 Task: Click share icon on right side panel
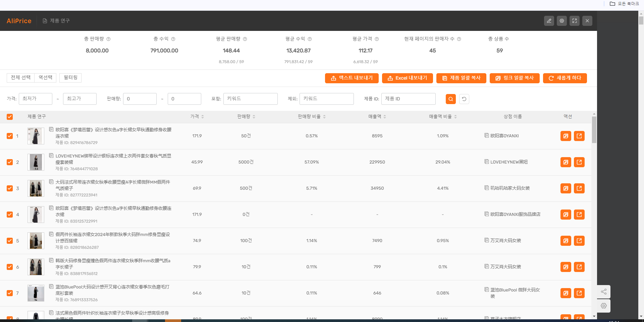[x=604, y=292]
